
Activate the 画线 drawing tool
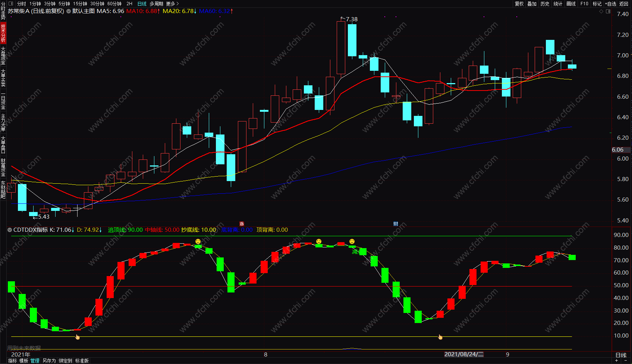[571, 4]
